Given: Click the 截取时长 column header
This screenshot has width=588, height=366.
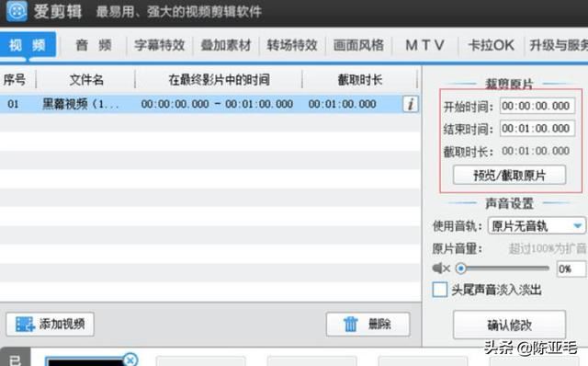Looking at the screenshot, I should tap(359, 80).
